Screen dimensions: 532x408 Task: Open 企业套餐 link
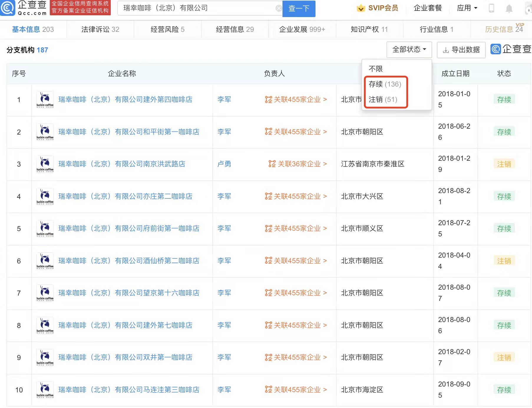pos(428,8)
